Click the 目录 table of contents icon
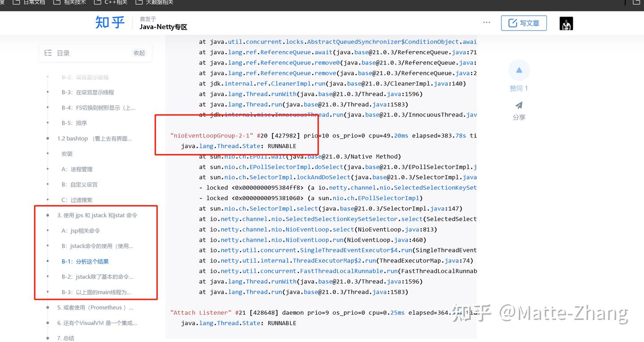The image size is (644, 342). pyautogui.click(x=48, y=53)
